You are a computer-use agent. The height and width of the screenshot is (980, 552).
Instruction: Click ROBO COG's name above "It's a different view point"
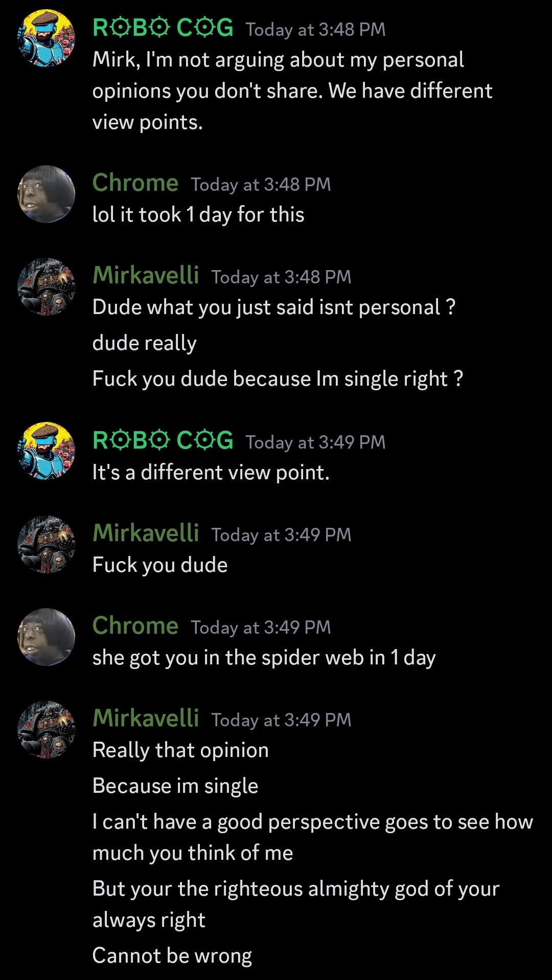163,441
